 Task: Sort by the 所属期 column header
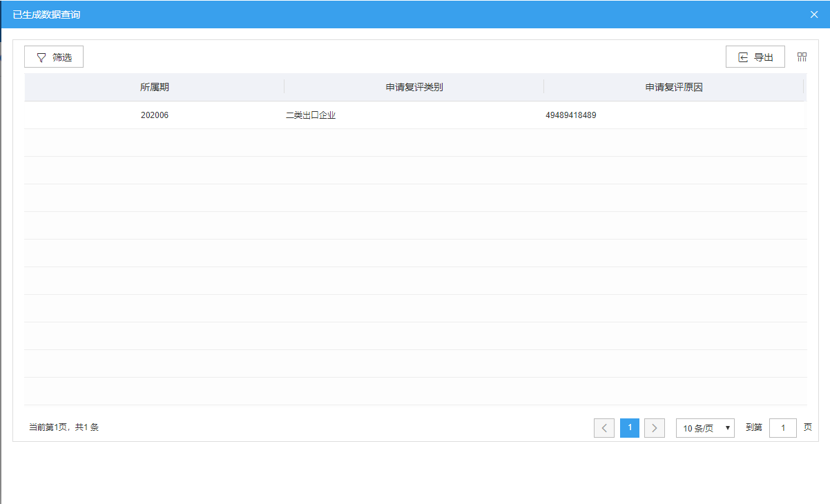(x=155, y=88)
